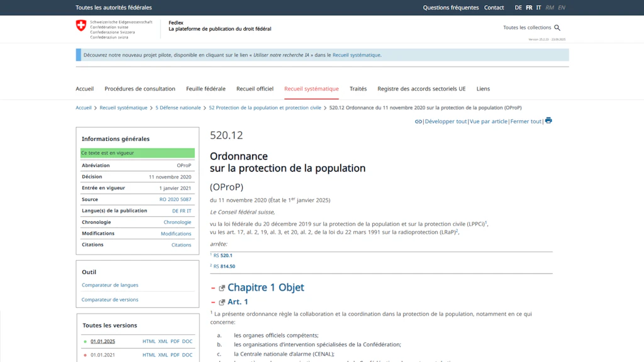The width and height of the screenshot is (644, 362).
Task: Collapse Art. 1 with minus sign
Action: coord(213,302)
